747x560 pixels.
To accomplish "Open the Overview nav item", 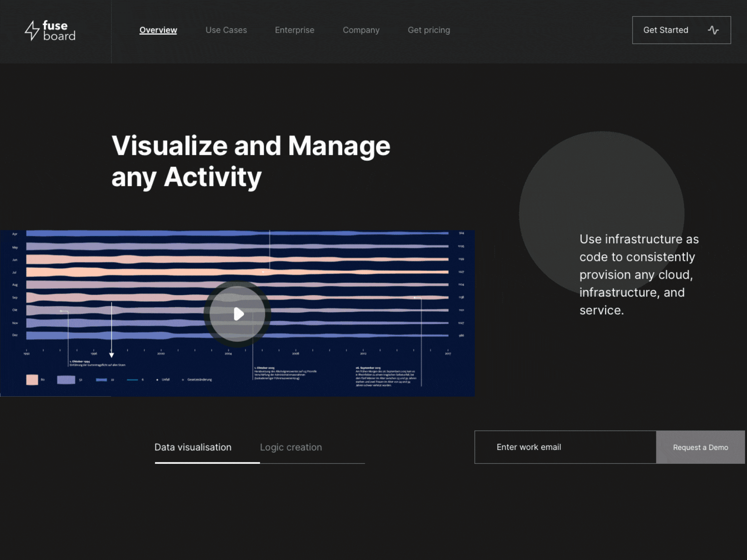I will pos(158,30).
